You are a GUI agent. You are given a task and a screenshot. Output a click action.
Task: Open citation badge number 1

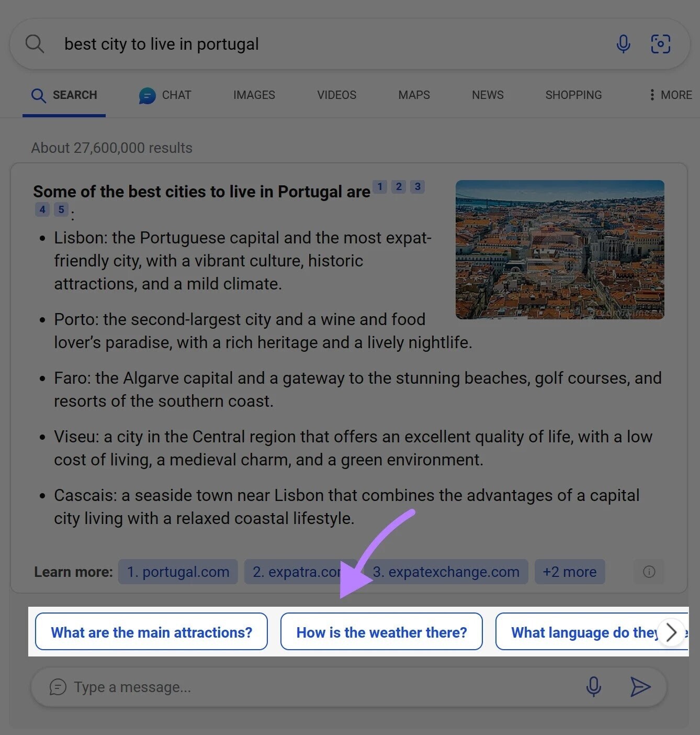[x=380, y=187]
